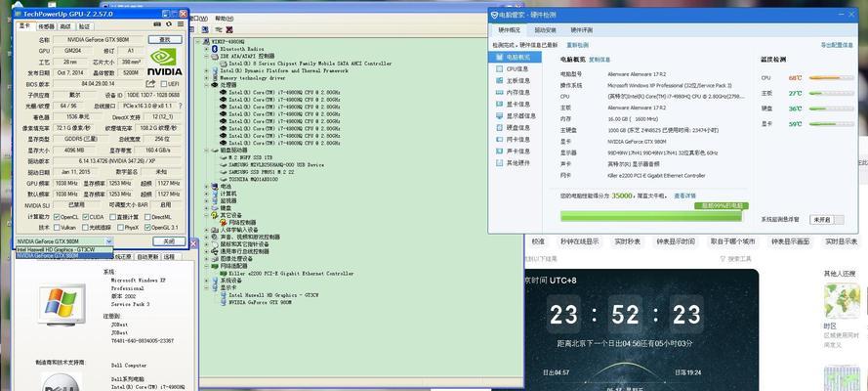Toggle the DirectML checkbox
Image resolution: width=868 pixels, height=391 pixels.
pos(147,217)
